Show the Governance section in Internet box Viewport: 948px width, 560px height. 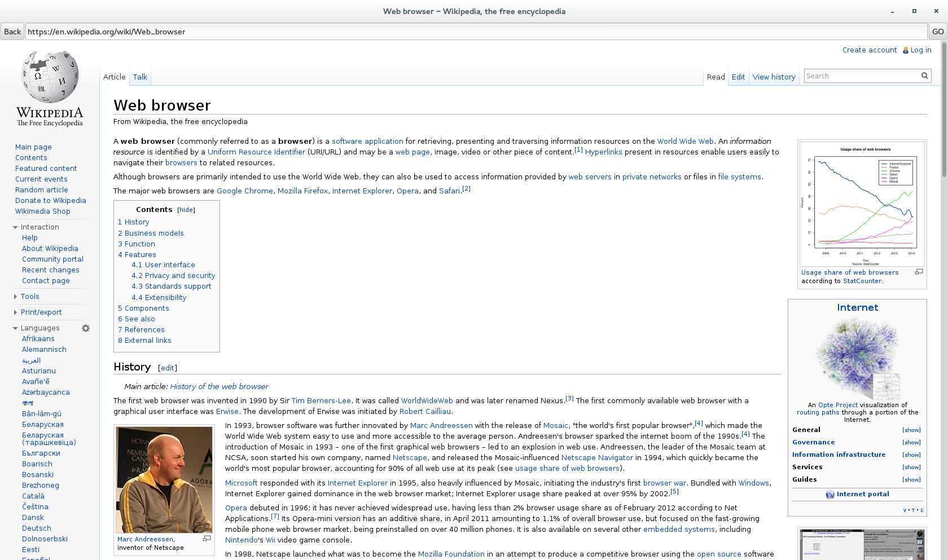click(x=911, y=443)
